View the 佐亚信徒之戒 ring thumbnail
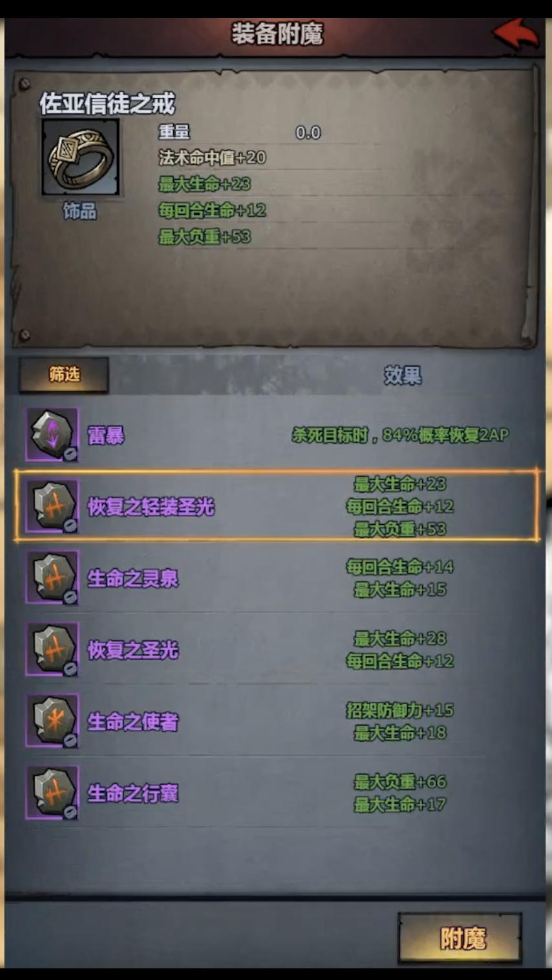 (x=81, y=157)
